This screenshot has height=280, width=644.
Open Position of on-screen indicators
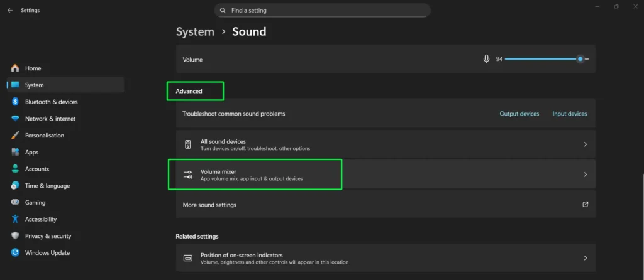coord(386,258)
